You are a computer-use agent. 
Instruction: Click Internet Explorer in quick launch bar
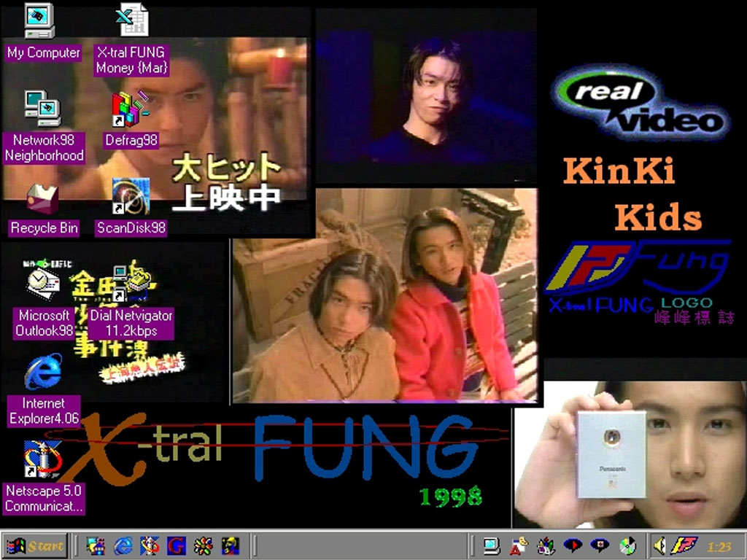123,545
